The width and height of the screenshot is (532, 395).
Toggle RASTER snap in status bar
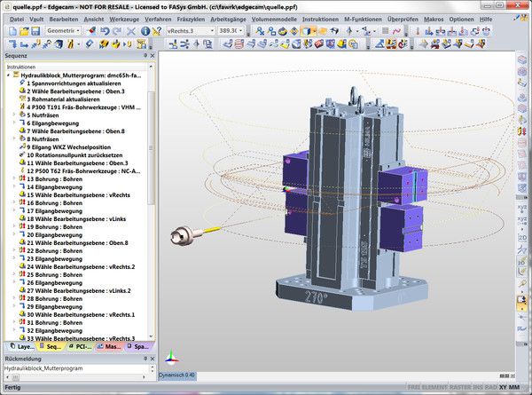(461, 387)
